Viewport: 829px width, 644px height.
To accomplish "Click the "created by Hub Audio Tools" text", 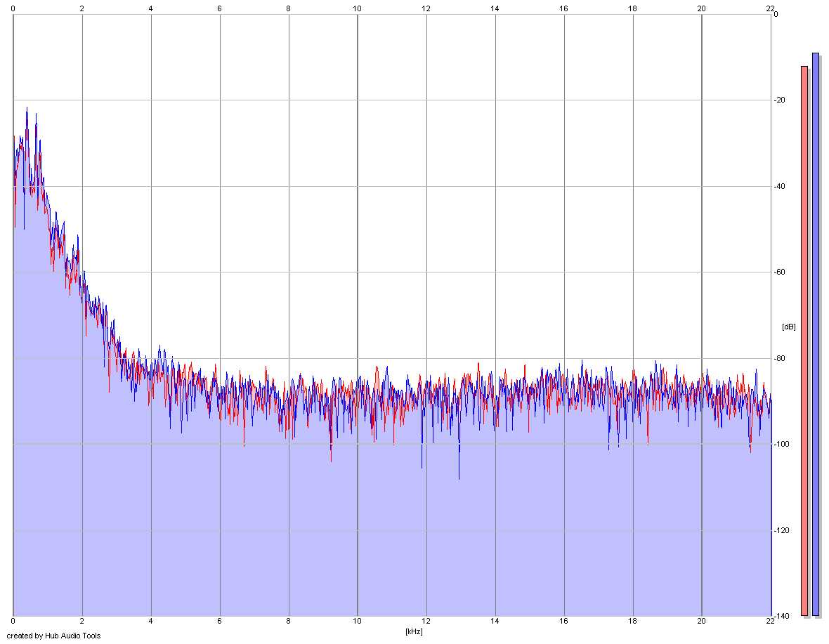I will coord(53,636).
